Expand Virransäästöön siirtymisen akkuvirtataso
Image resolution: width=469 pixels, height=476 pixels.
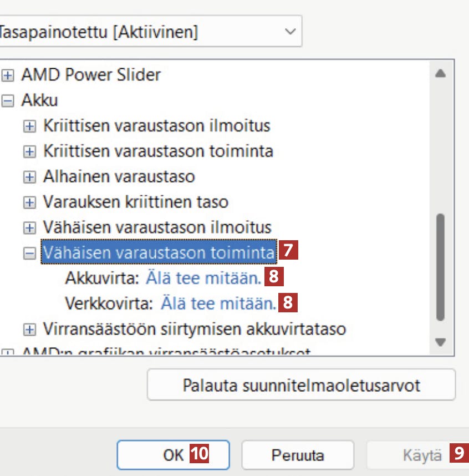pyautogui.click(x=29, y=330)
